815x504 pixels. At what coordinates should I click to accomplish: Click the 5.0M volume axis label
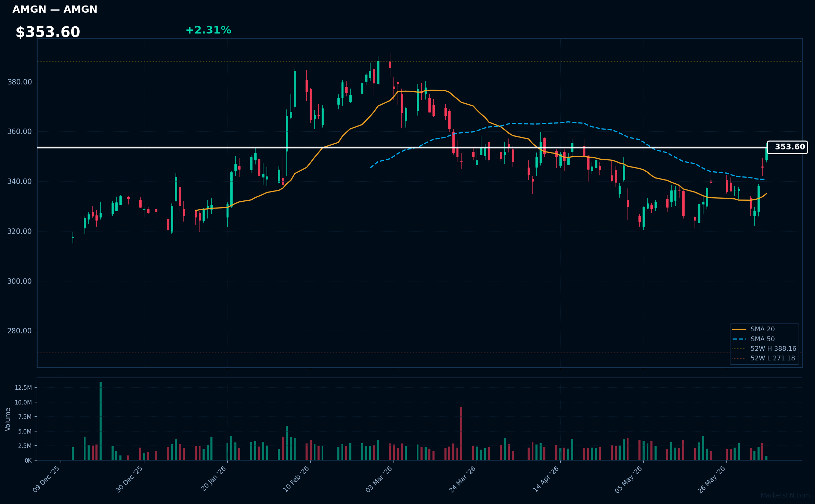point(25,432)
